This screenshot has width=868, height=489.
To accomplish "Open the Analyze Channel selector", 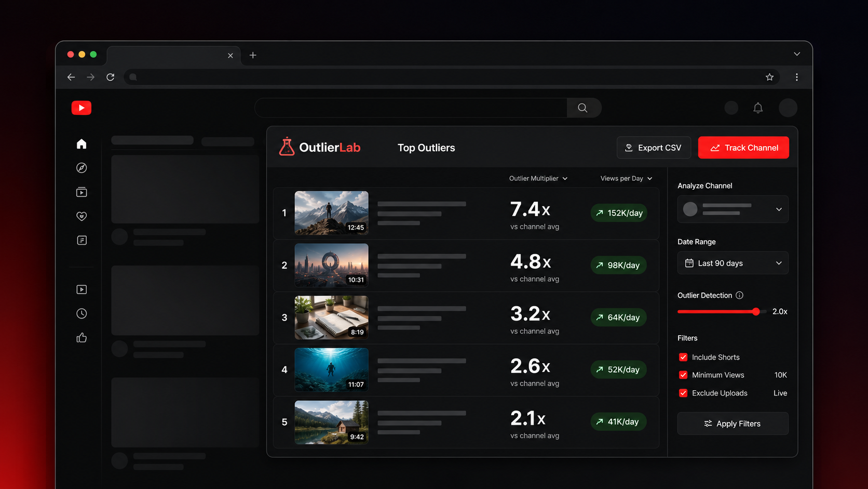I will [x=733, y=209].
